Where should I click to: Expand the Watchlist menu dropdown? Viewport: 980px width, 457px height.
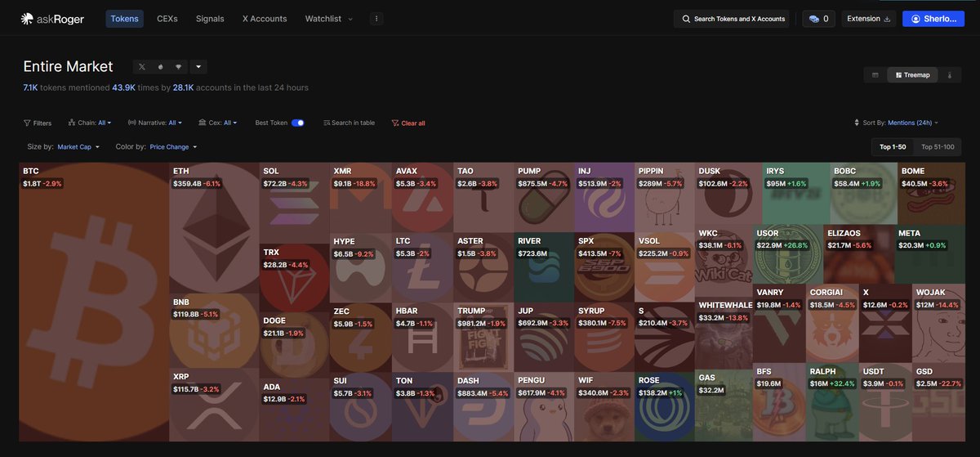329,18
